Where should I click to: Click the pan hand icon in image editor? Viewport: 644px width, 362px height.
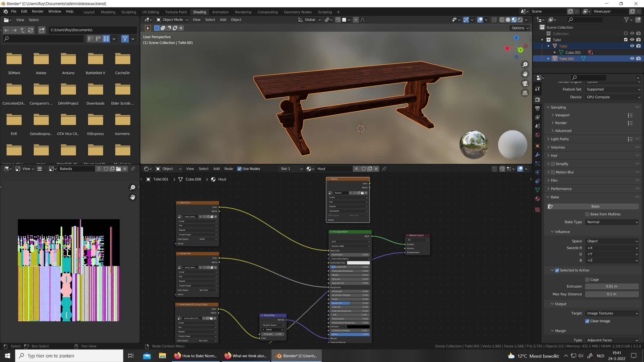[x=133, y=197]
